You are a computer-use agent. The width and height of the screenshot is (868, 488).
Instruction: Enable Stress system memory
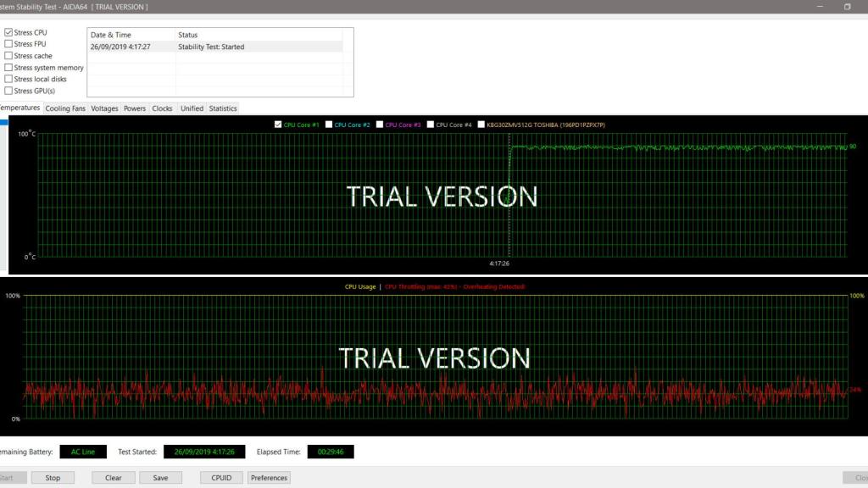pos(8,68)
